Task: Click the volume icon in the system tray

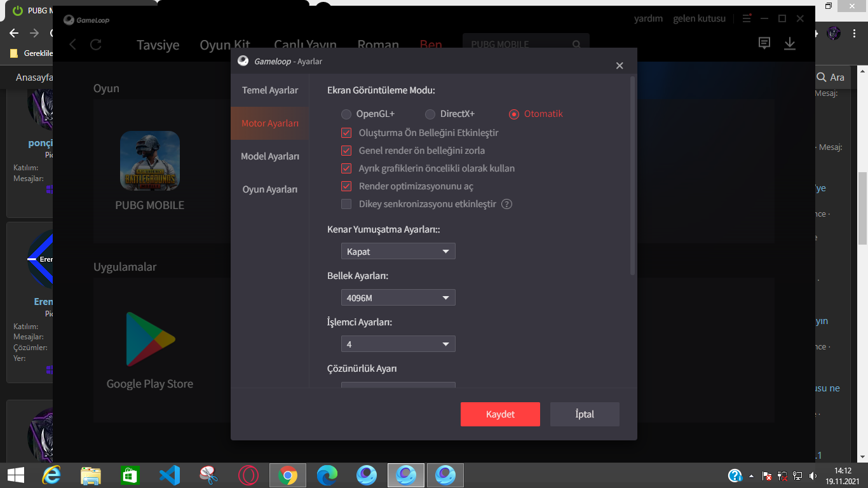Action: click(x=814, y=475)
